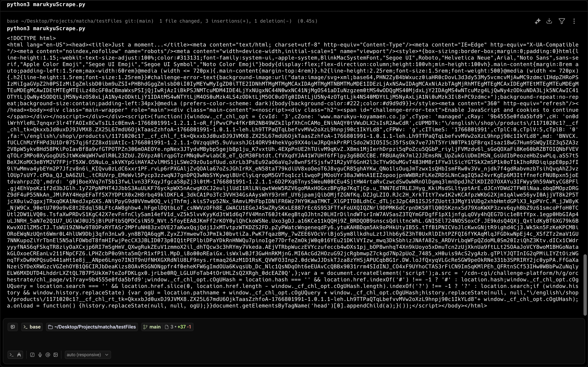
Task: Open the block filter funnel icon
Action: point(562,21)
